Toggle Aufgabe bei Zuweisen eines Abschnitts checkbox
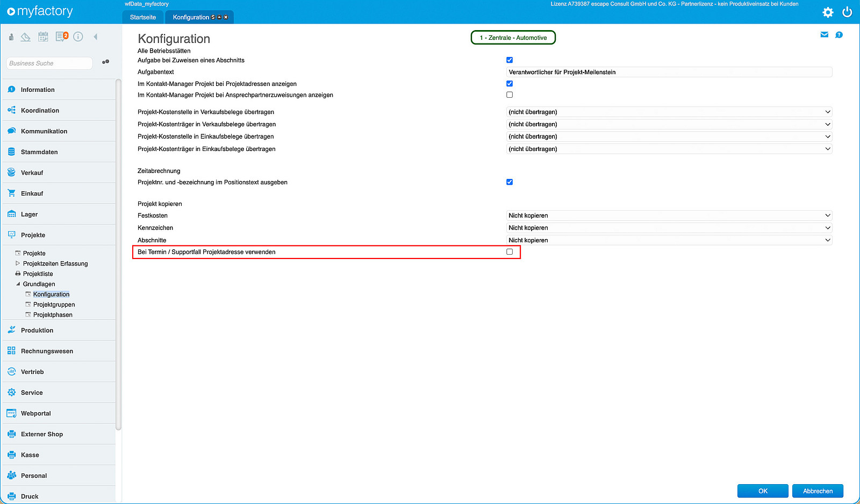 point(510,60)
